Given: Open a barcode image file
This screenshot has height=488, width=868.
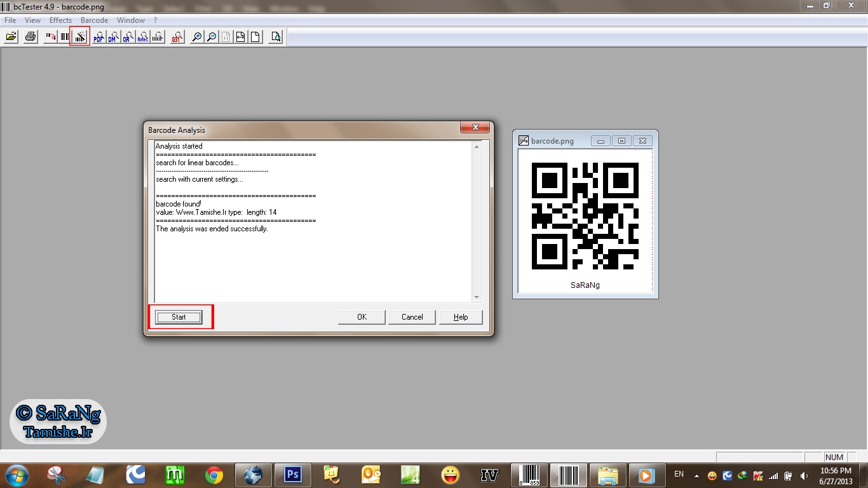Looking at the screenshot, I should (11, 37).
